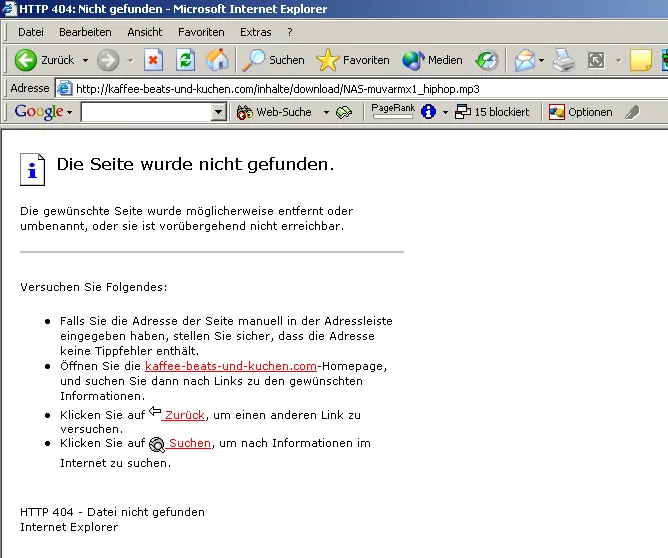Viewport: 668px width, 558px height.
Task: Click the blue info icon in Google toolbar
Action: tap(428, 112)
